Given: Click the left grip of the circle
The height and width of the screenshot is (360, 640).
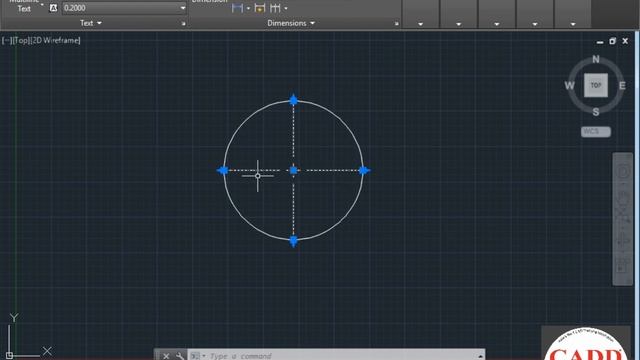Looking at the screenshot, I should tap(223, 170).
